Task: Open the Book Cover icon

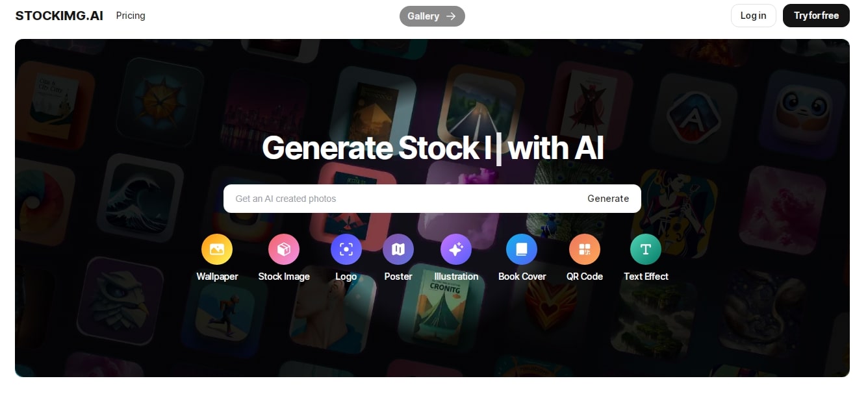Action: click(522, 249)
